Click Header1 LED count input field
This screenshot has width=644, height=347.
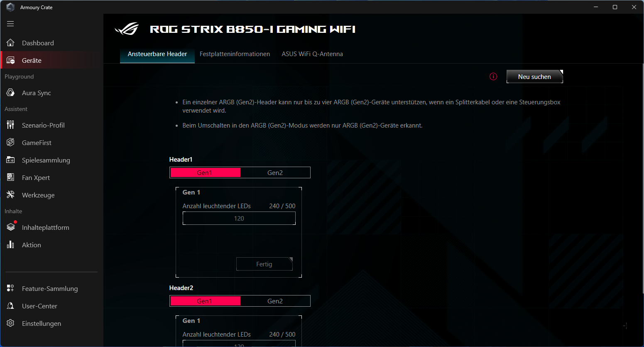(239, 218)
